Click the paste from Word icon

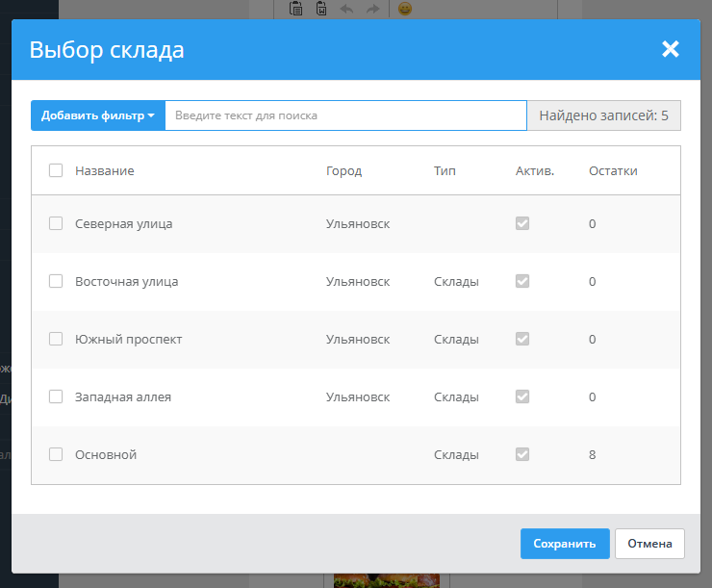click(x=321, y=9)
